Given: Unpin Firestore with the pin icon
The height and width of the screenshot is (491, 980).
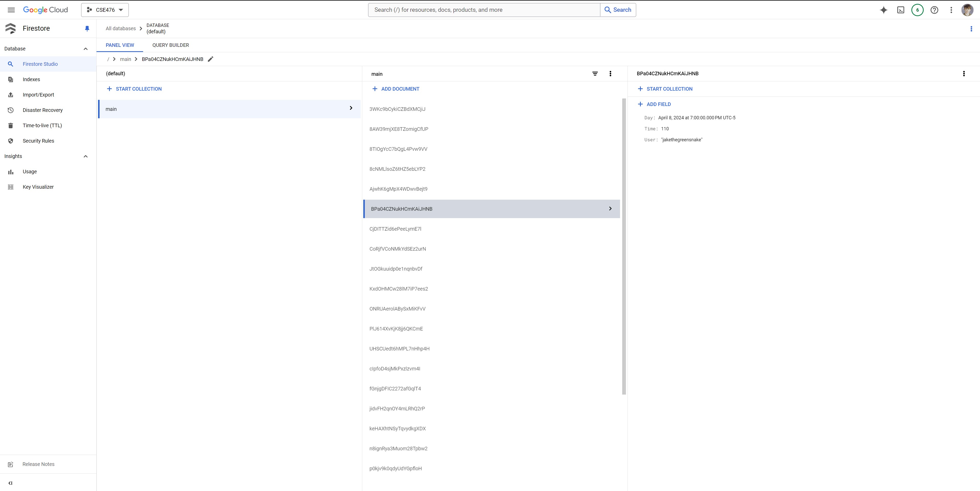Looking at the screenshot, I should click(87, 28).
